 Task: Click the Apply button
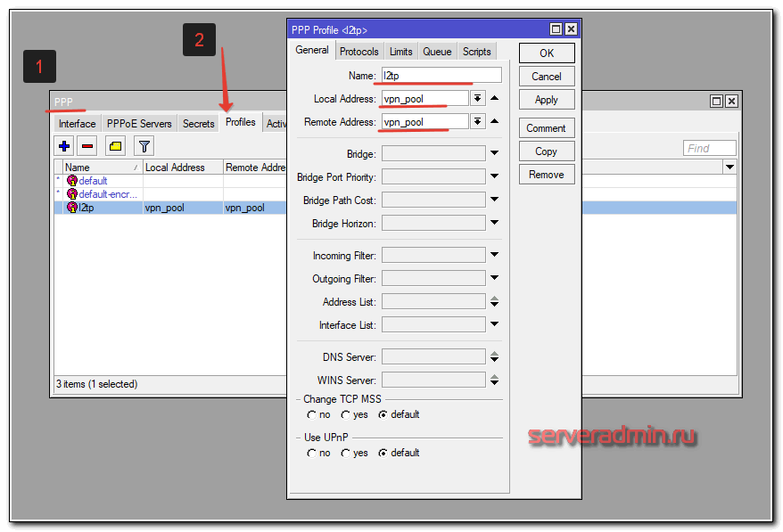point(547,100)
